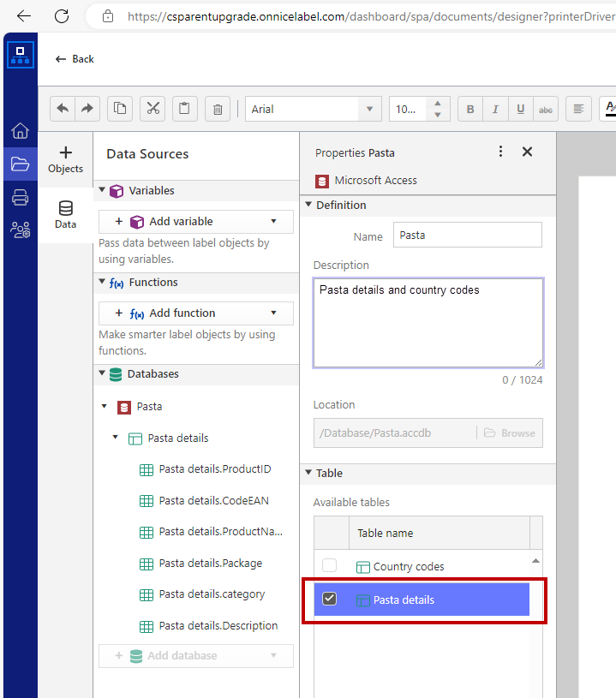616x698 pixels.
Task: Click the undo arrow in the toolbar
Action: (63, 109)
